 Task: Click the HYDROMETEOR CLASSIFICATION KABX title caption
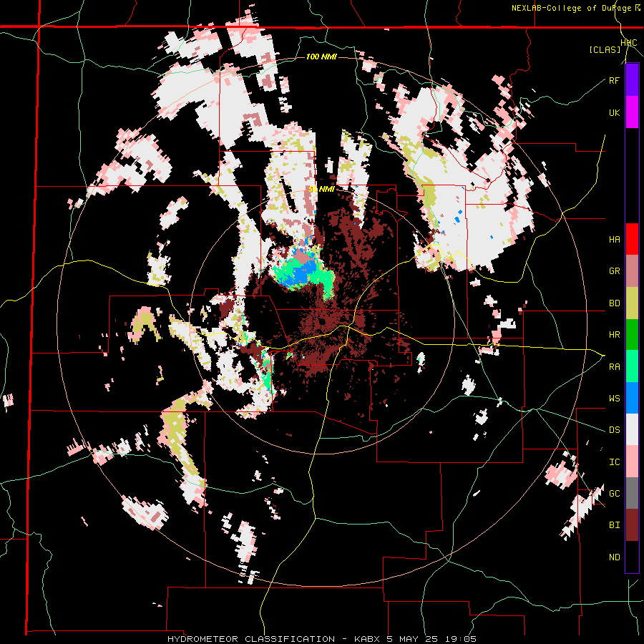pos(322,639)
